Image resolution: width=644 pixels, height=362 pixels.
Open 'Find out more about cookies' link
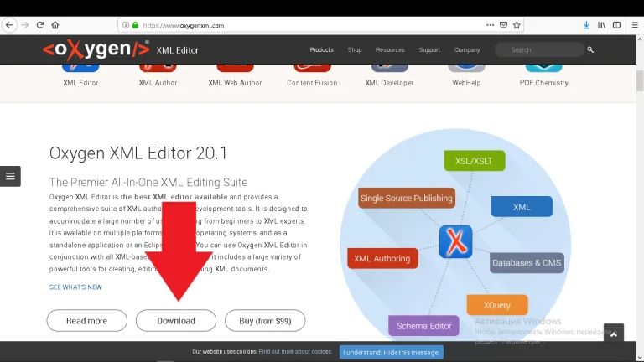coord(295,352)
